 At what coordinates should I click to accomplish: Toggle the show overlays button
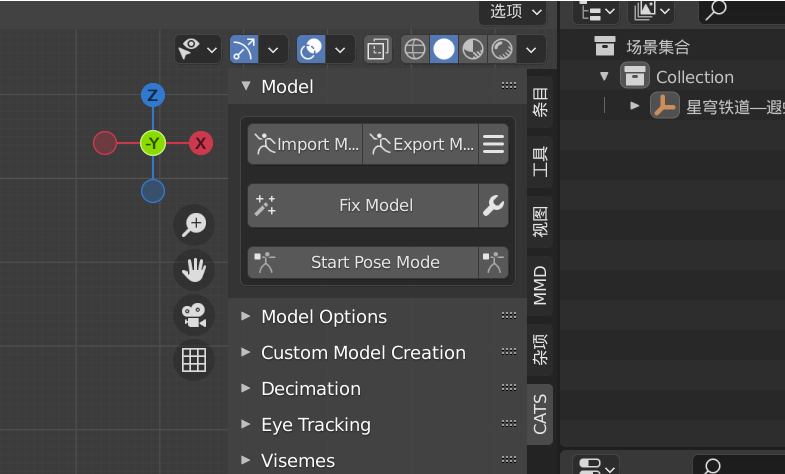point(312,49)
